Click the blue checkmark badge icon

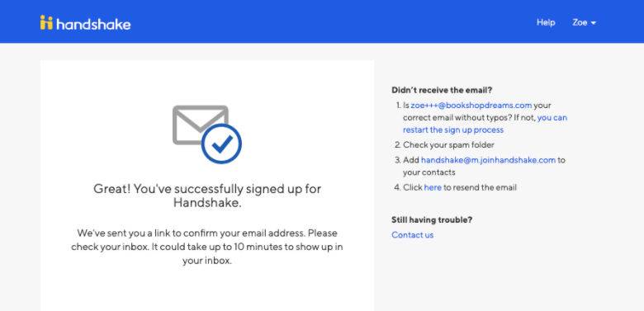[x=221, y=144]
